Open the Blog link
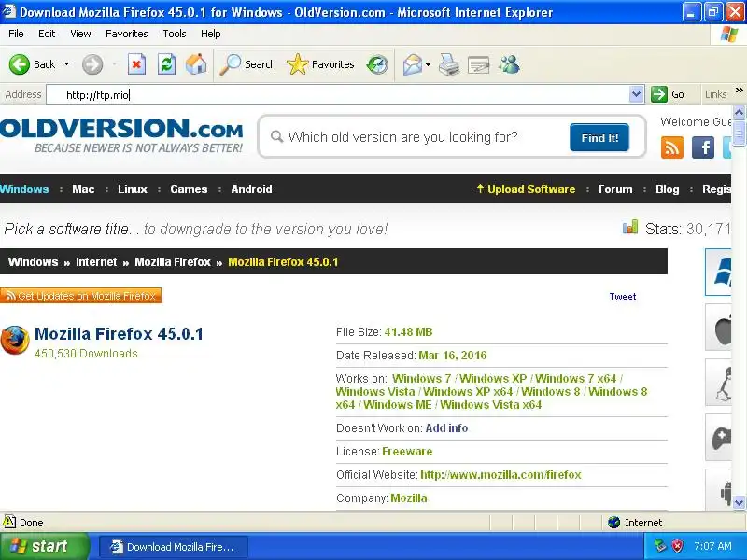Viewport: 747px width, 560px height. 668,189
